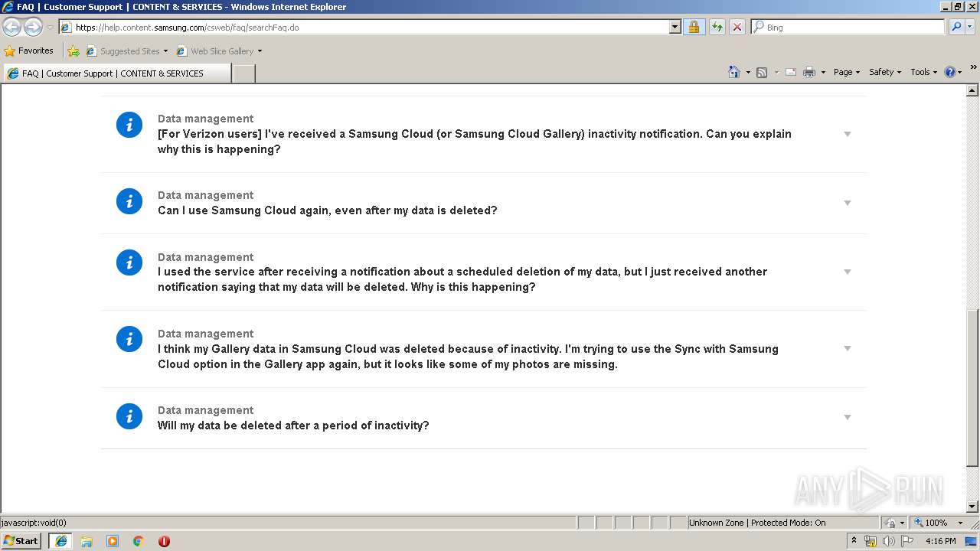Open question starting '[For Verizon users]'

475,142
